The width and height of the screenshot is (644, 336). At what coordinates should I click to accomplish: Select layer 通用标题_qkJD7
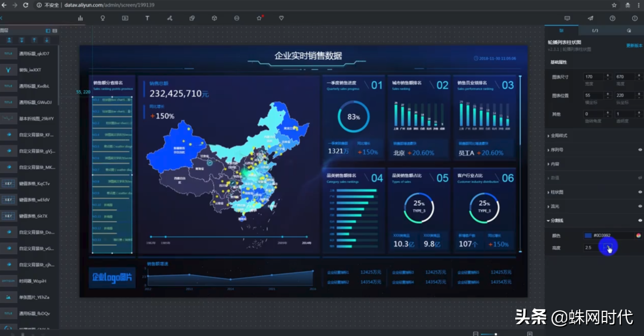pos(29,54)
